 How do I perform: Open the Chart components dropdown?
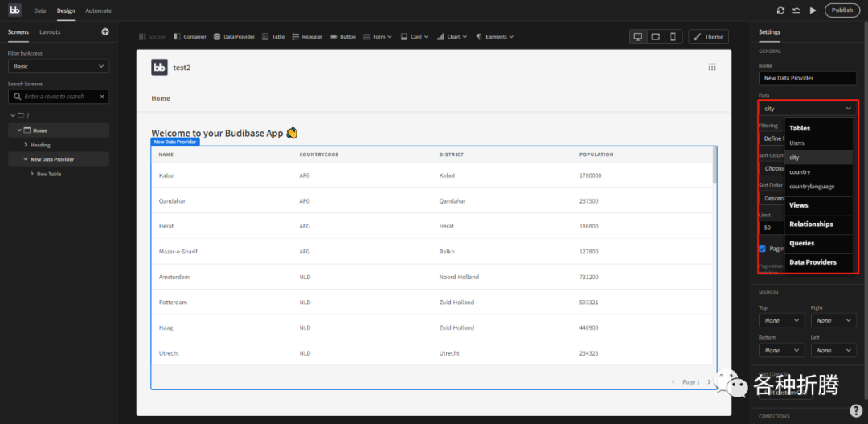pyautogui.click(x=452, y=36)
